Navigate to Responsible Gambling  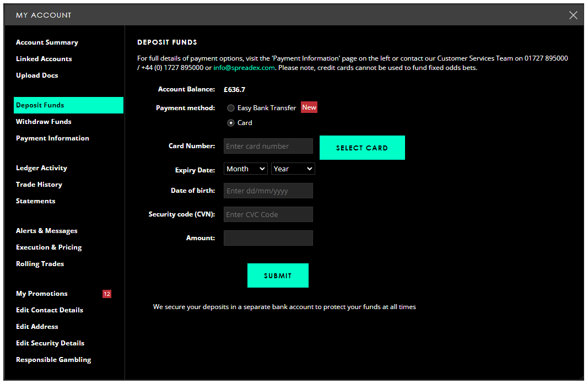pos(53,360)
